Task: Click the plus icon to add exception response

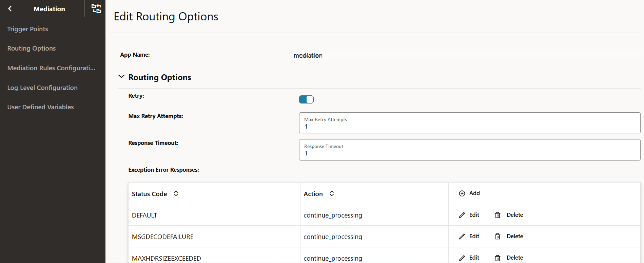Action: (462, 193)
